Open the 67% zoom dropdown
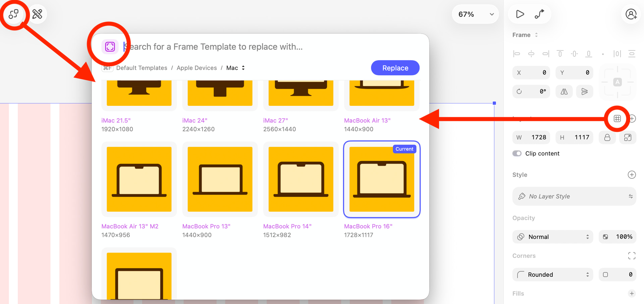644x304 pixels. [475, 14]
